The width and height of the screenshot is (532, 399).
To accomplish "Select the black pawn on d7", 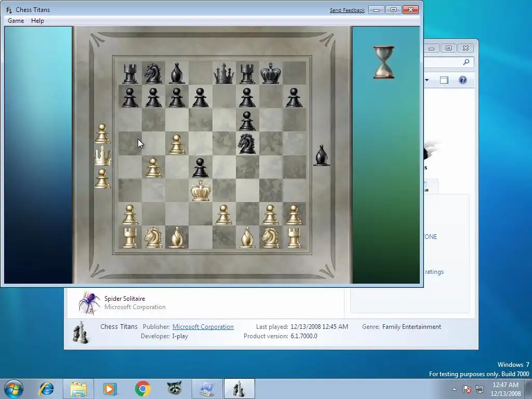I will coord(200,97).
